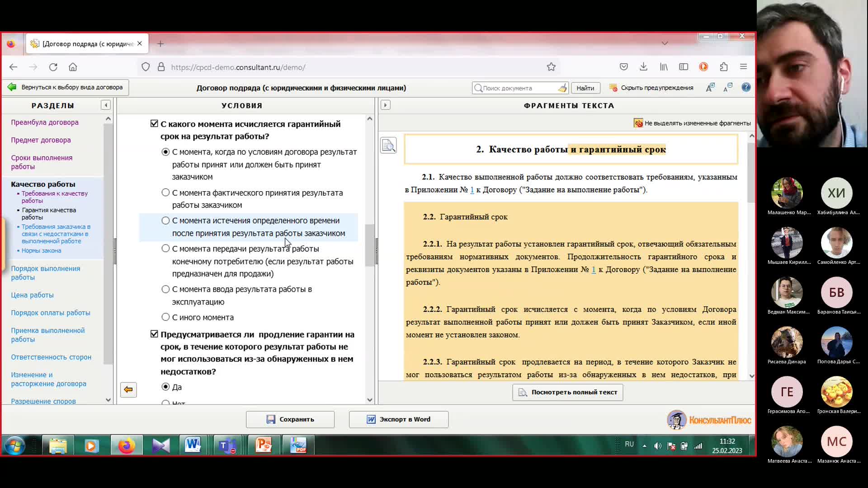868x488 pixels.
Task: Clear the document search field with eraser icon
Action: (x=562, y=88)
